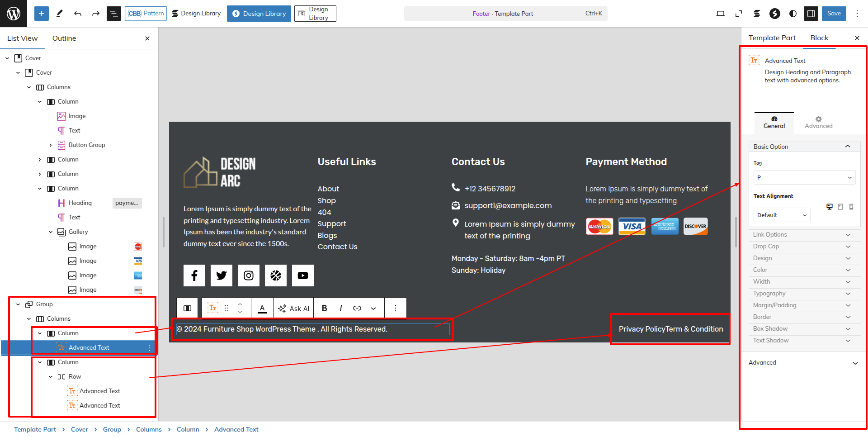This screenshot has width=868, height=437.
Task: Toggle the half-circle contrast style icon
Action: [x=793, y=14]
